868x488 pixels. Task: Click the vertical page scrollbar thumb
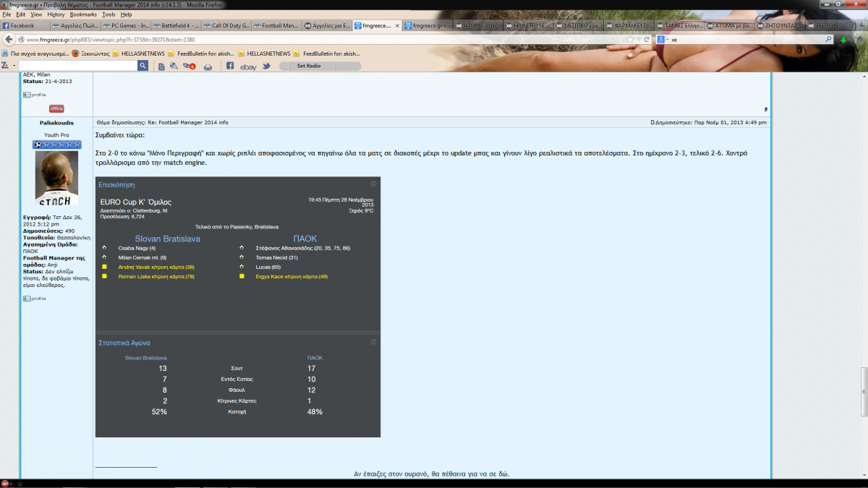pyautogui.click(x=864, y=392)
